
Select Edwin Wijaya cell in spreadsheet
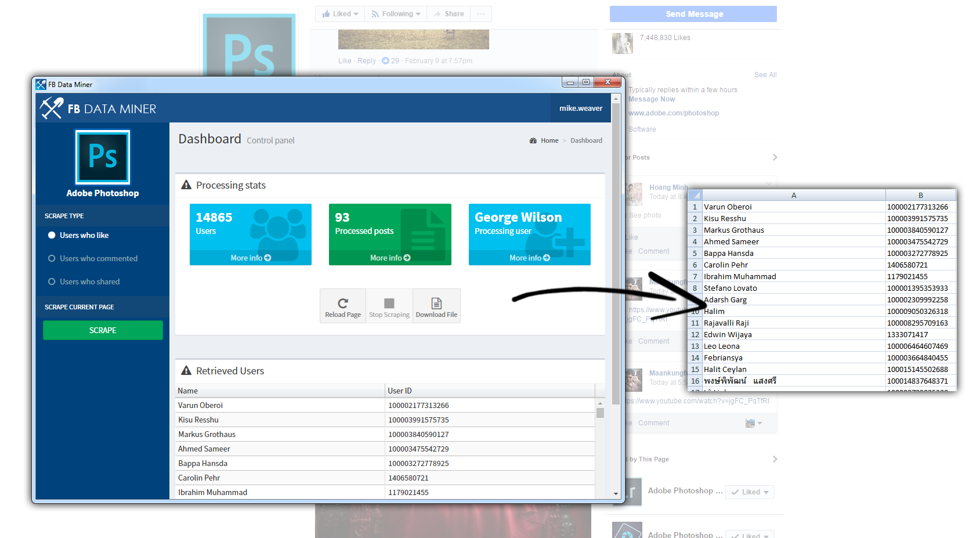click(x=794, y=334)
